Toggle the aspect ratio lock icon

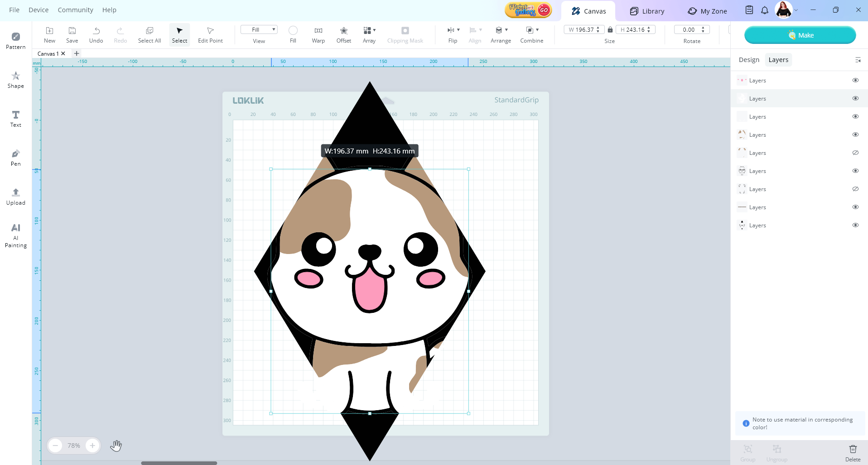click(610, 30)
